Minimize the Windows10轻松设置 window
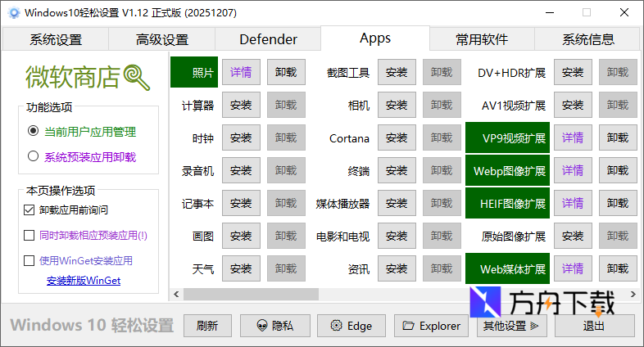The height and width of the screenshot is (347, 644). pyautogui.click(x=550, y=13)
